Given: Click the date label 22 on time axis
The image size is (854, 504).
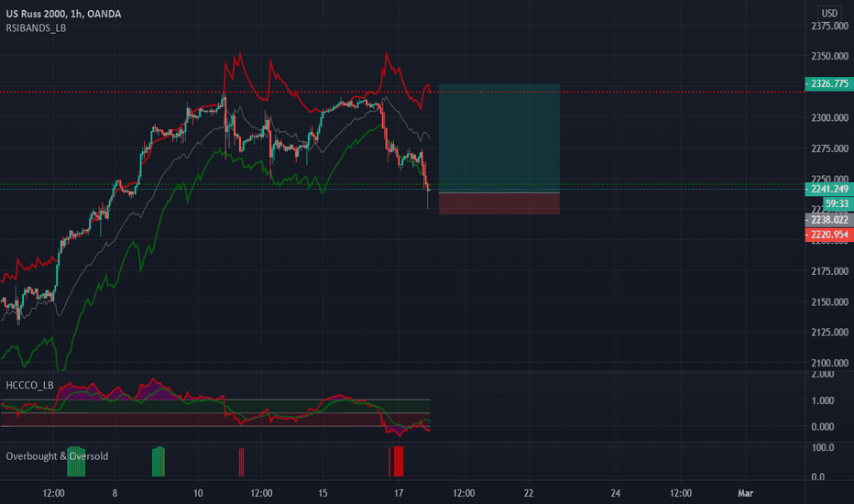Looking at the screenshot, I should pyautogui.click(x=529, y=493).
